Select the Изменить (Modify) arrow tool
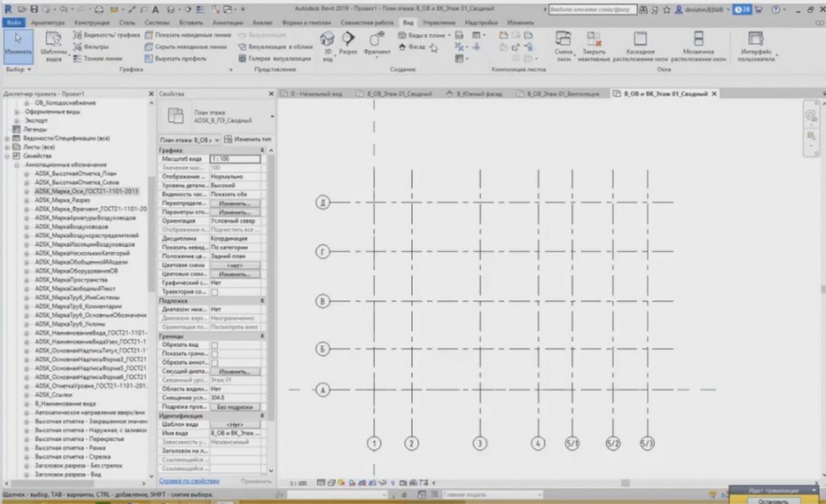Image resolution: width=826 pixels, height=504 pixels. [x=18, y=44]
